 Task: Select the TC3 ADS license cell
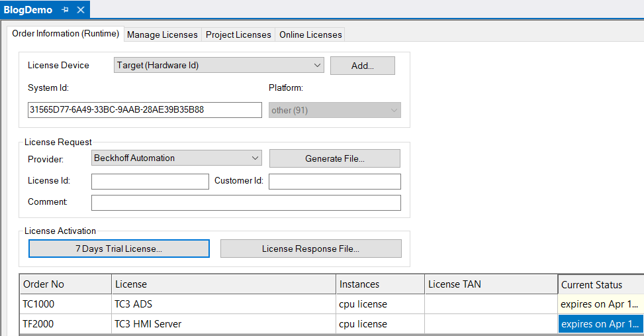(x=224, y=304)
